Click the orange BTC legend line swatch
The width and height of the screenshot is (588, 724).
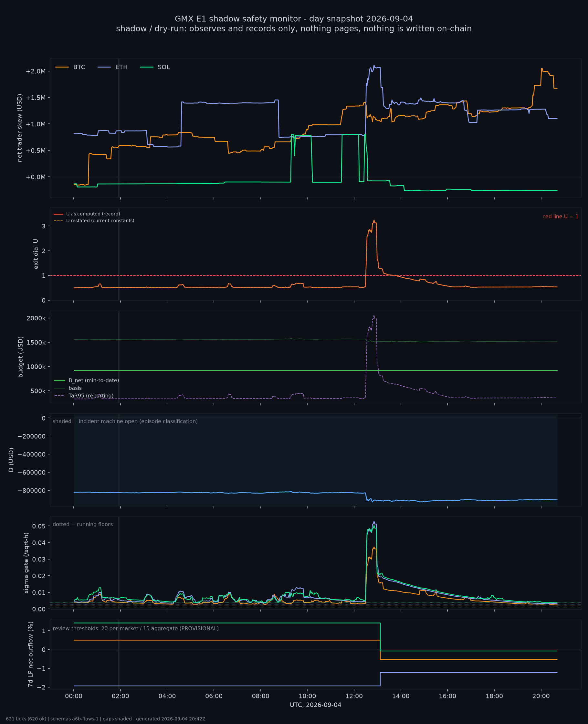(x=62, y=67)
